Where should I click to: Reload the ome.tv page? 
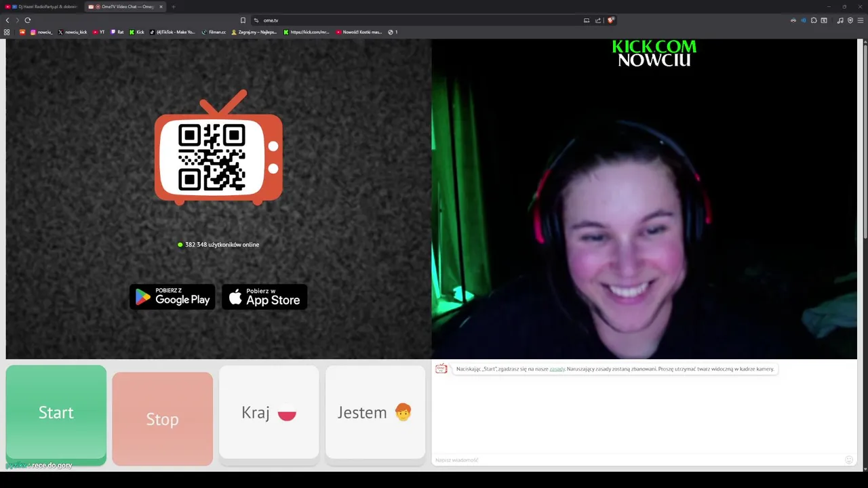28,20
